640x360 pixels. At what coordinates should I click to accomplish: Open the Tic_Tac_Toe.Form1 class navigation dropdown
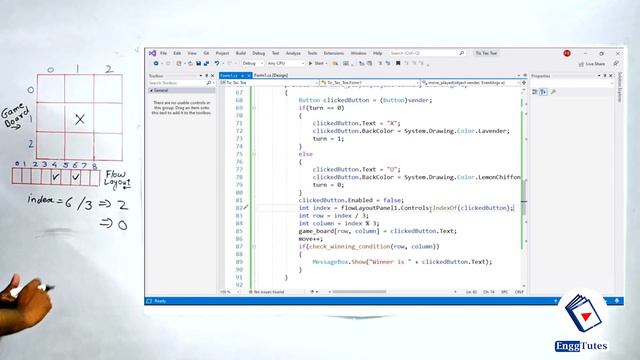[x=370, y=83]
